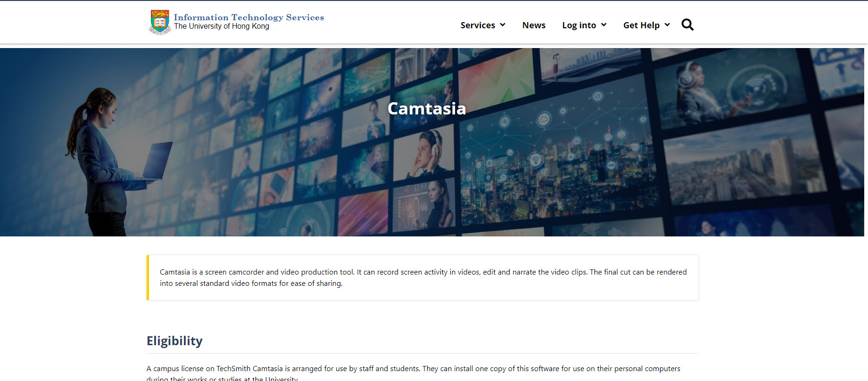Open the Services menu label
The height and width of the screenshot is (381, 868).
pos(478,25)
